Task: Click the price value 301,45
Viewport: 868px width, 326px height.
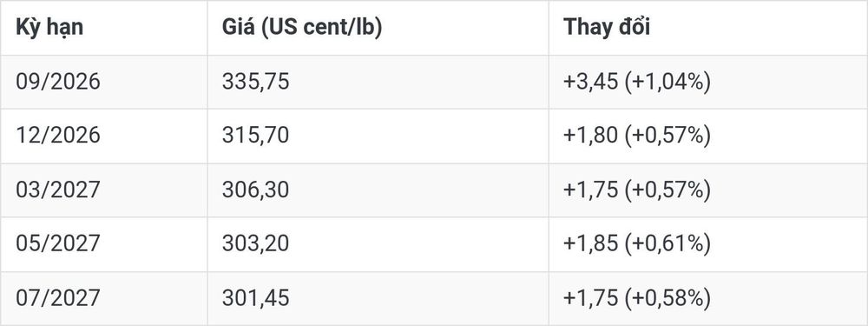Action: click(x=256, y=298)
